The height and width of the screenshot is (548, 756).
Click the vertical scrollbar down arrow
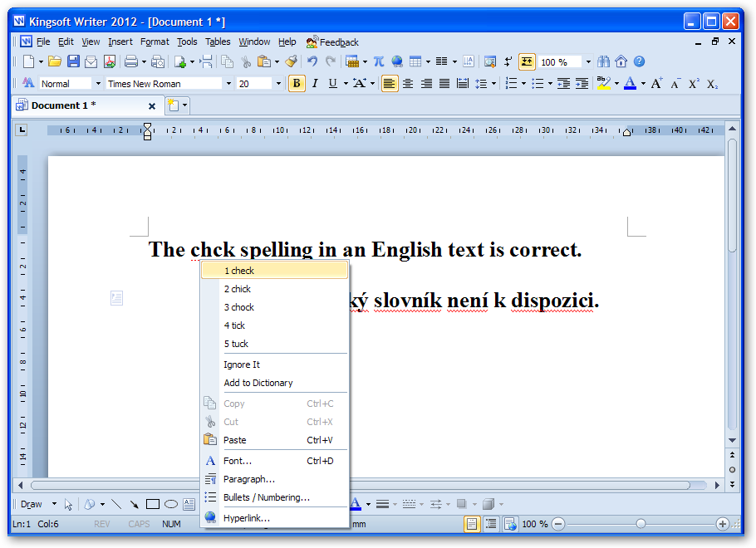(733, 441)
